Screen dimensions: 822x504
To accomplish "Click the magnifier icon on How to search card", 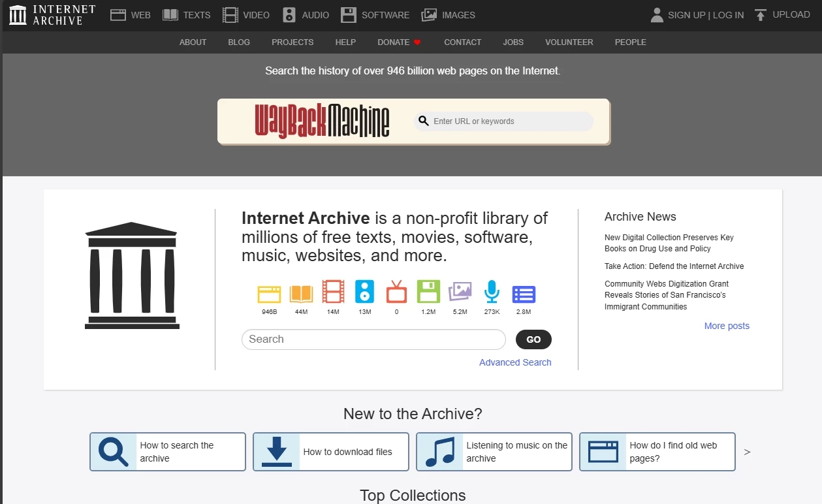I will click(113, 452).
